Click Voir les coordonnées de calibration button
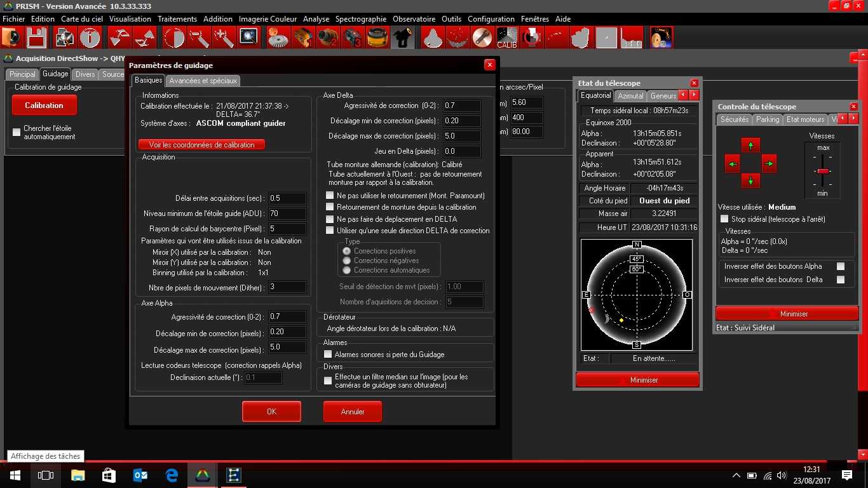The width and height of the screenshot is (868, 488). click(201, 145)
